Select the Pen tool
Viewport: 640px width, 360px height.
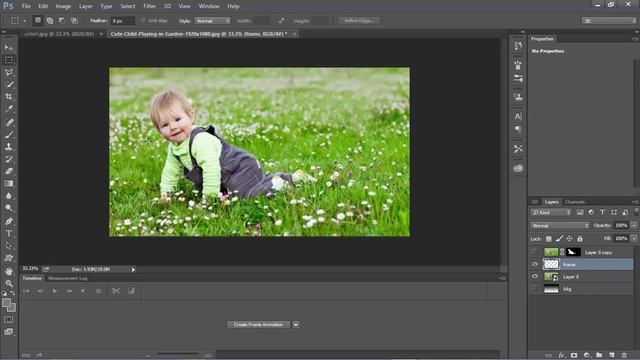pyautogui.click(x=9, y=221)
